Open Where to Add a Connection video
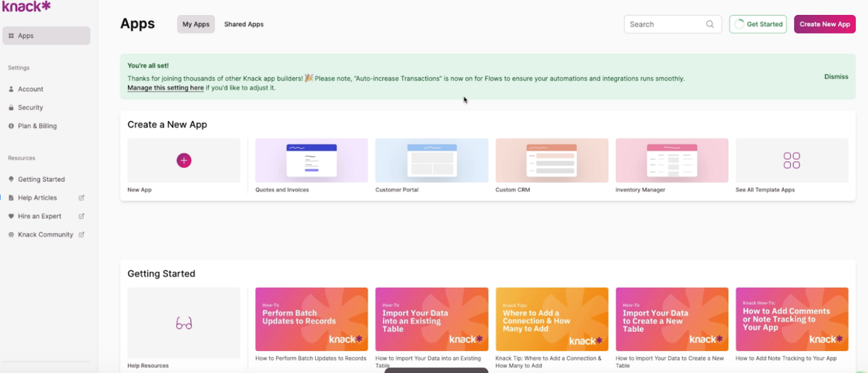Screen dimensions: 868x373 point(552,319)
